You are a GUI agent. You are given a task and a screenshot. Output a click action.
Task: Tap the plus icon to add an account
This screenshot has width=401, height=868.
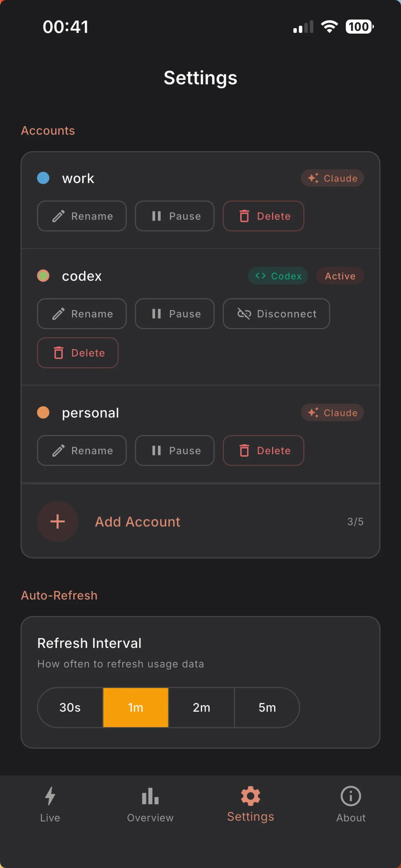57,521
